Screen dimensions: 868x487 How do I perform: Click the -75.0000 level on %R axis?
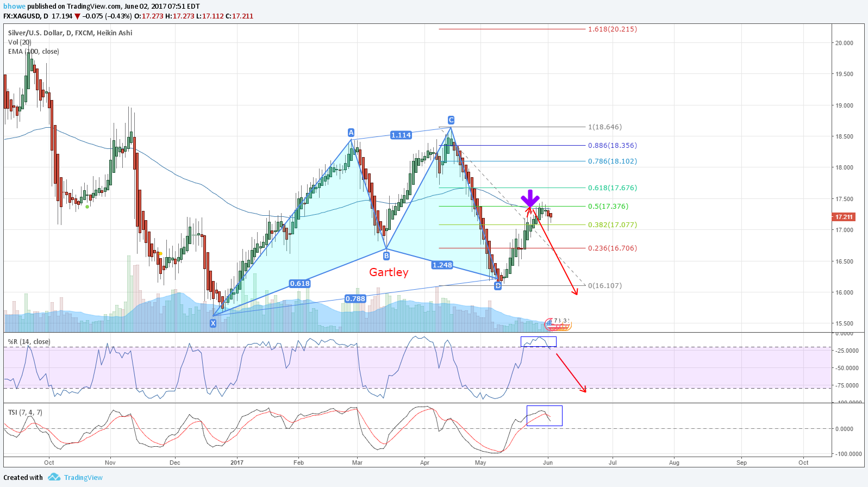(846, 385)
